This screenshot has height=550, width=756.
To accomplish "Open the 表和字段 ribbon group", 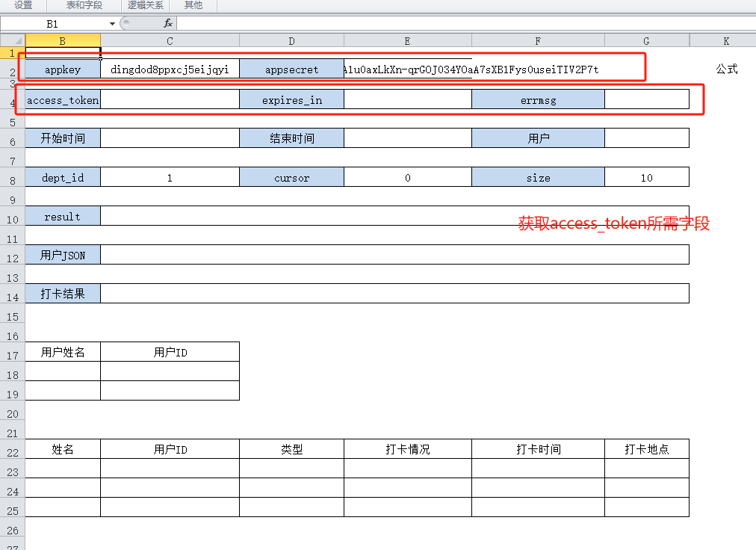I will pos(84,5).
